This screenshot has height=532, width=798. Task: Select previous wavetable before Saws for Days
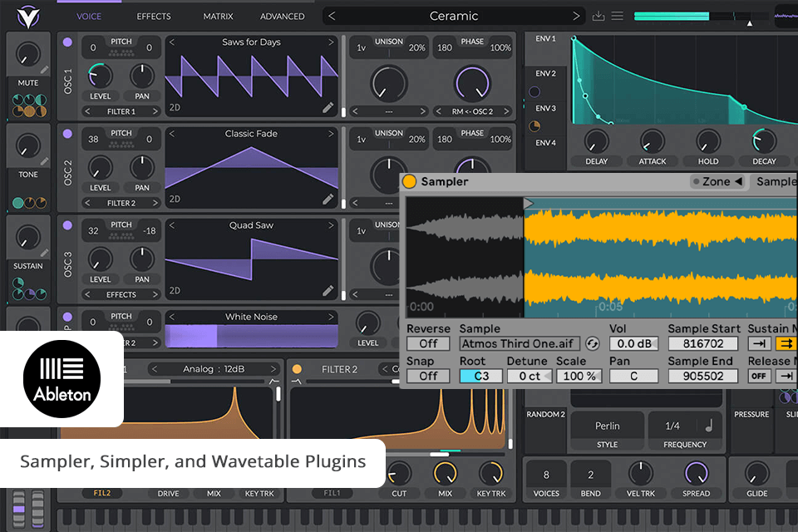tap(172, 42)
